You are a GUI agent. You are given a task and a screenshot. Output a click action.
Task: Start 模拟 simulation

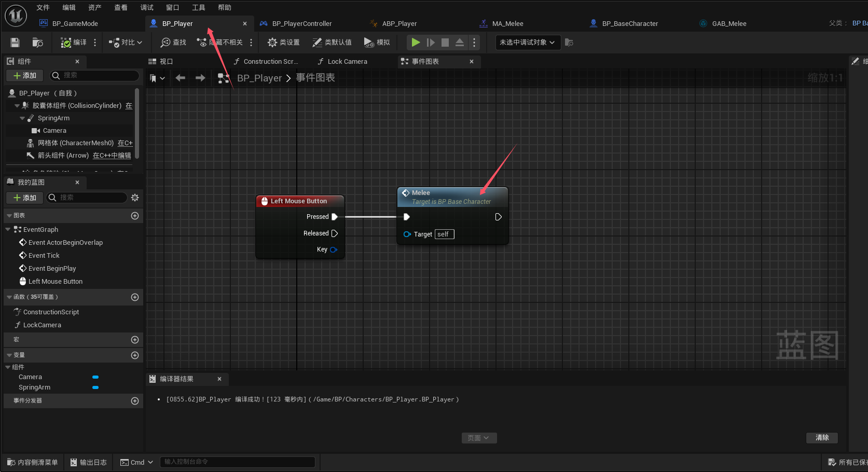coord(377,43)
